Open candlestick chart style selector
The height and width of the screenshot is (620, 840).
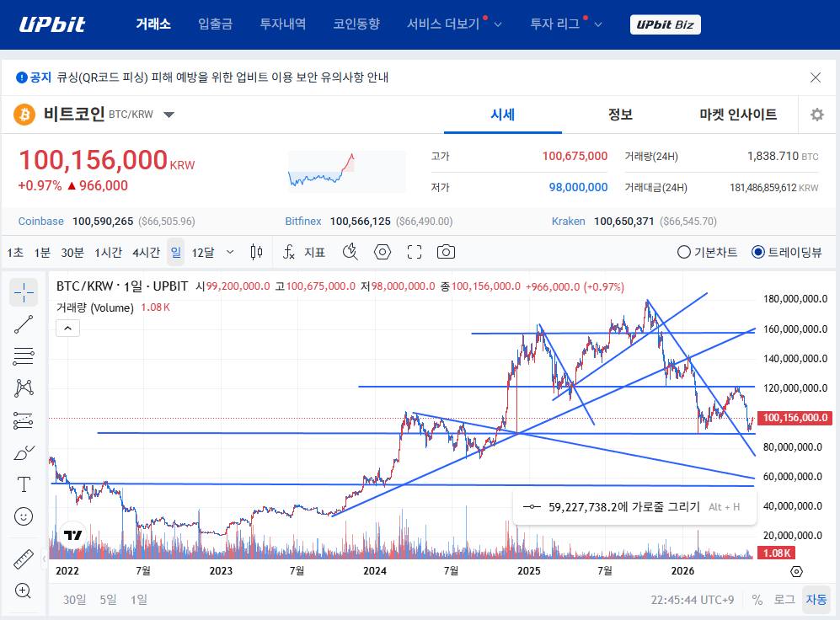tap(257, 252)
